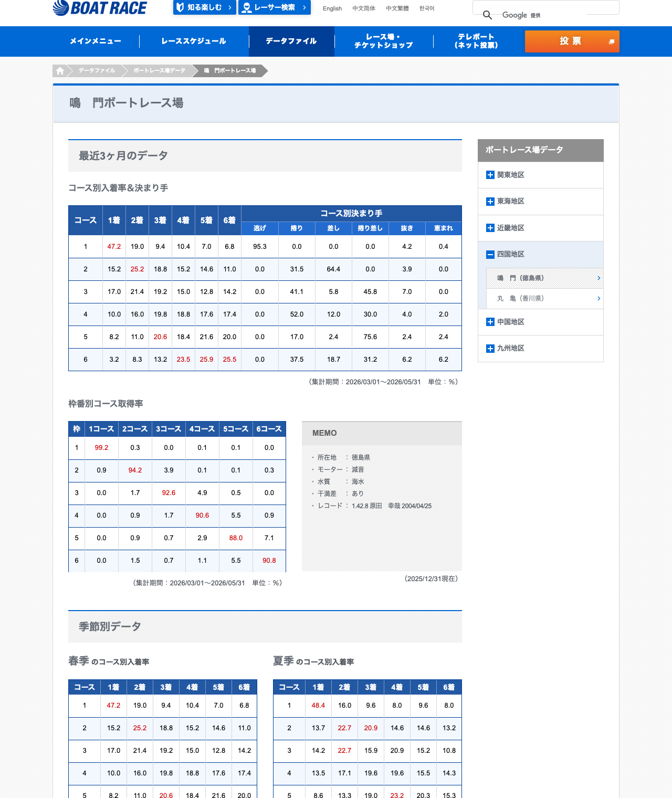Click 20.9 in summer season table

click(x=371, y=728)
